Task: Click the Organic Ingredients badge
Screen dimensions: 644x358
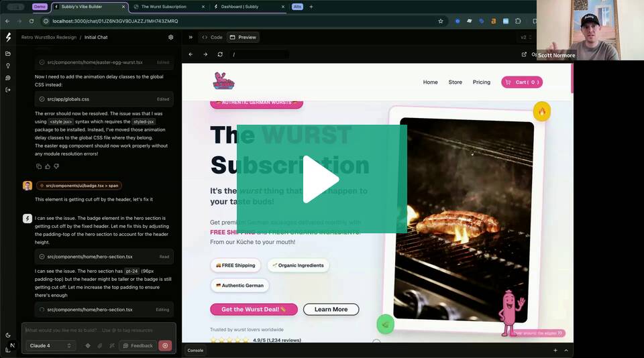Action: pos(298,265)
